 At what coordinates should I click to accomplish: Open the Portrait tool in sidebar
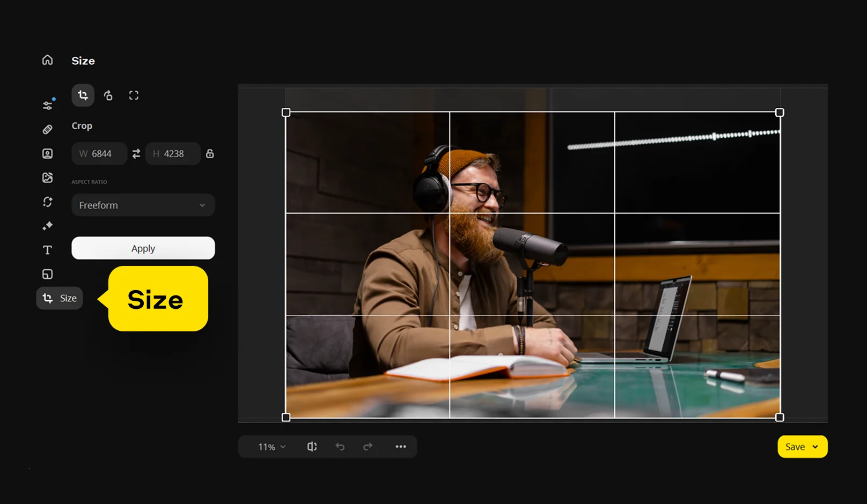48,154
